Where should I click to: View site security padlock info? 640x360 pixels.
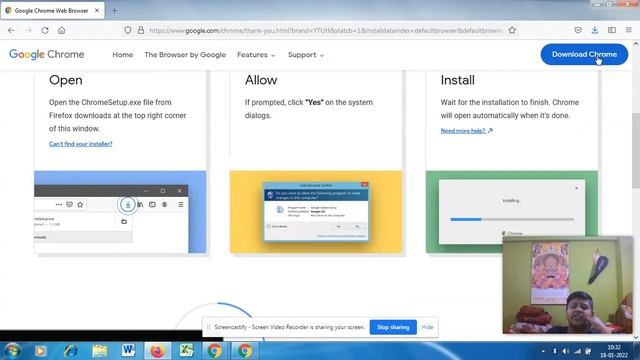(x=141, y=30)
